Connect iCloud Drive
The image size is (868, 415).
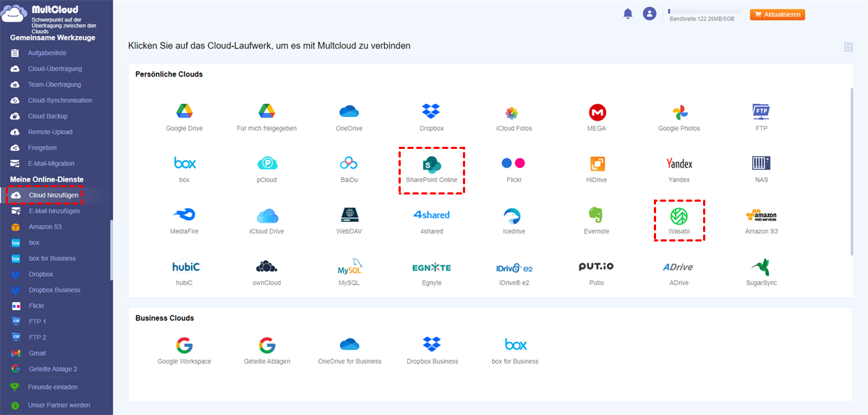point(267,221)
